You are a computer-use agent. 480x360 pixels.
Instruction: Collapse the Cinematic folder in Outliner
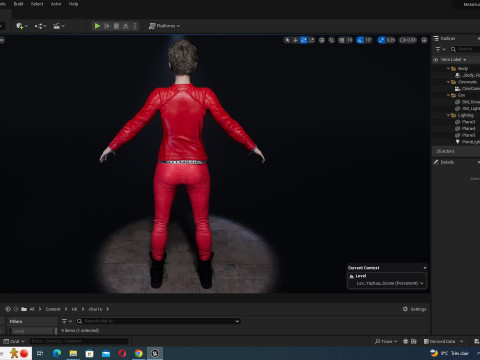[x=448, y=82]
